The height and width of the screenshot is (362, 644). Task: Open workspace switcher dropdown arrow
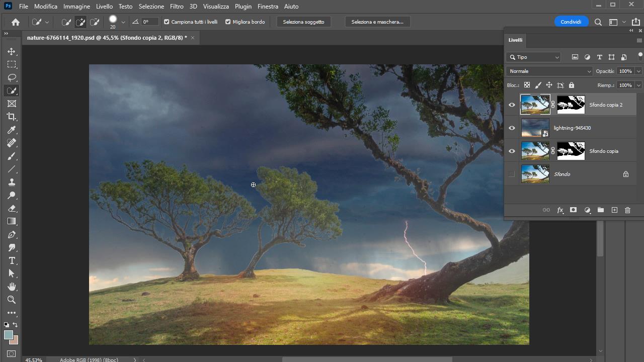coord(624,22)
